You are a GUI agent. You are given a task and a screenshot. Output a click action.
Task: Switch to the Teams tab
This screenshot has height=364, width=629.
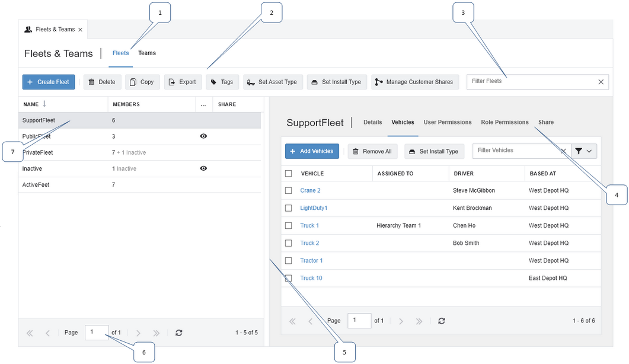point(147,53)
